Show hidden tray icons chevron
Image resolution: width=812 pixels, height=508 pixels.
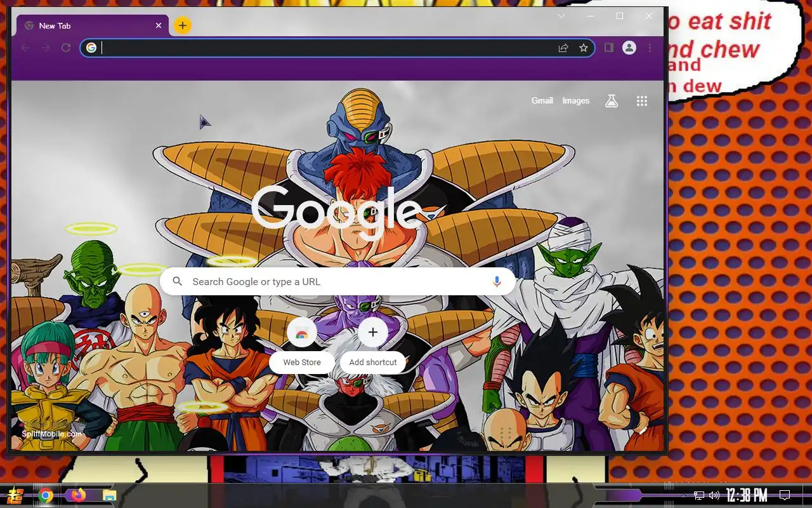click(683, 496)
